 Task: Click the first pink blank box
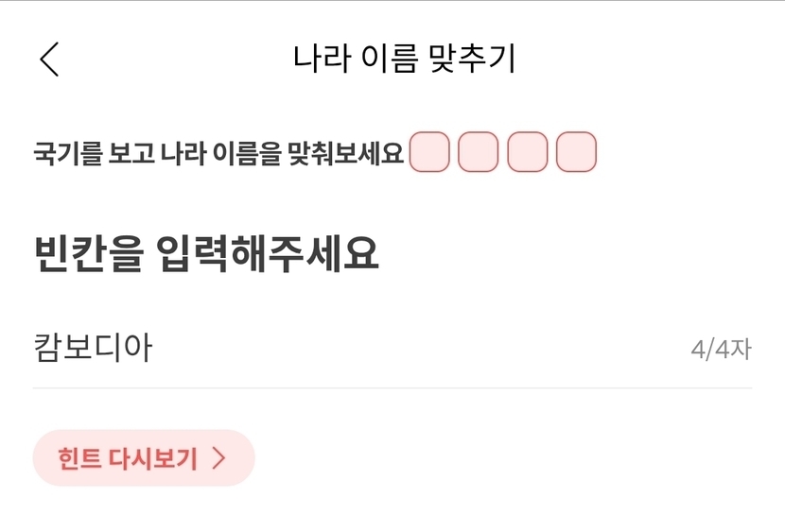429,152
